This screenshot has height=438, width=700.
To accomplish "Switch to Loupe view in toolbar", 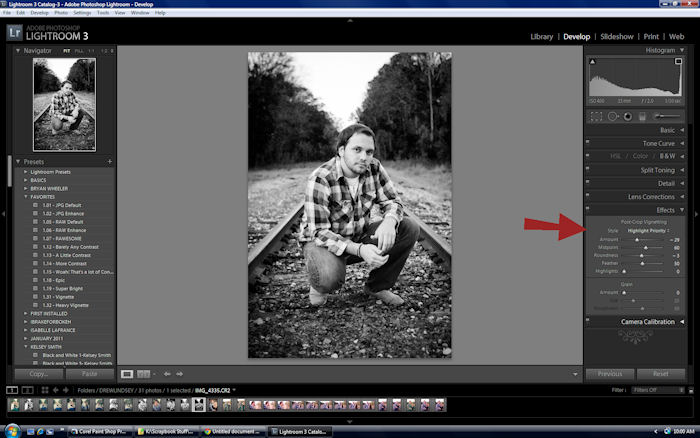I will coord(127,374).
